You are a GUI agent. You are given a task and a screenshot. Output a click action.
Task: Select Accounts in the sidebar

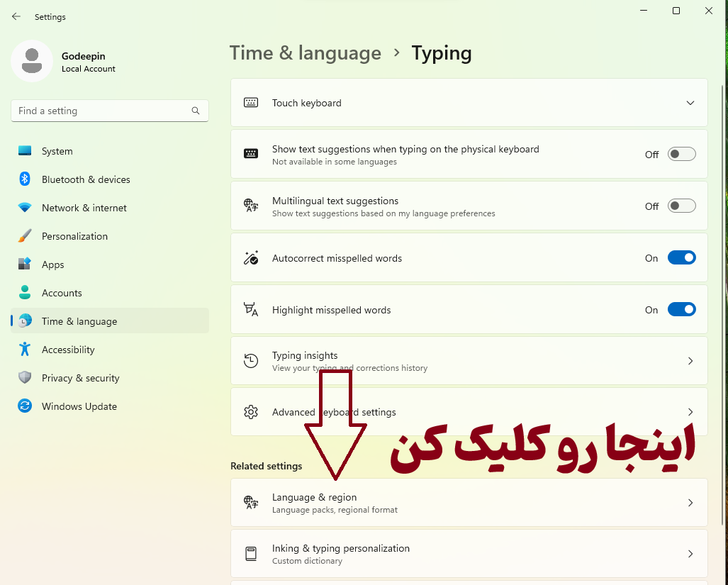point(110,292)
